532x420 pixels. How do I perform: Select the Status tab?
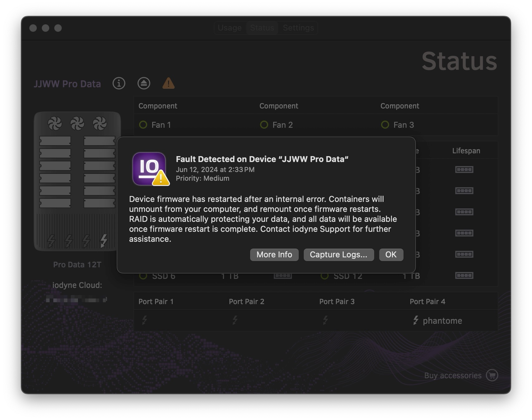coord(262,28)
